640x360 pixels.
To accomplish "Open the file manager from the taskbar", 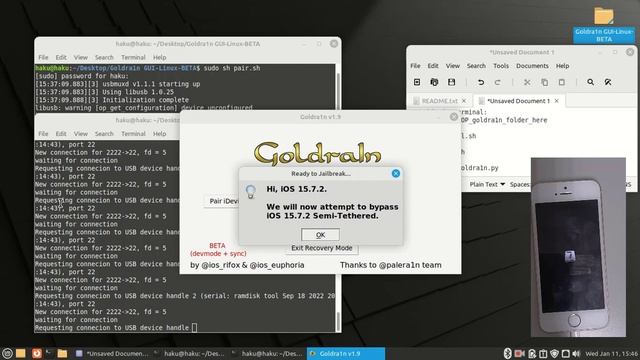I will (x=62, y=353).
